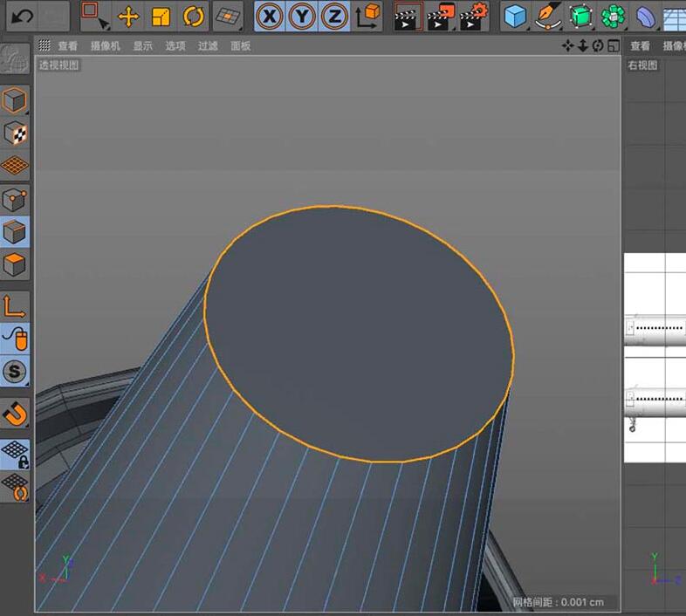
Task: Click the viewport zoom camera icon
Action: click(583, 45)
